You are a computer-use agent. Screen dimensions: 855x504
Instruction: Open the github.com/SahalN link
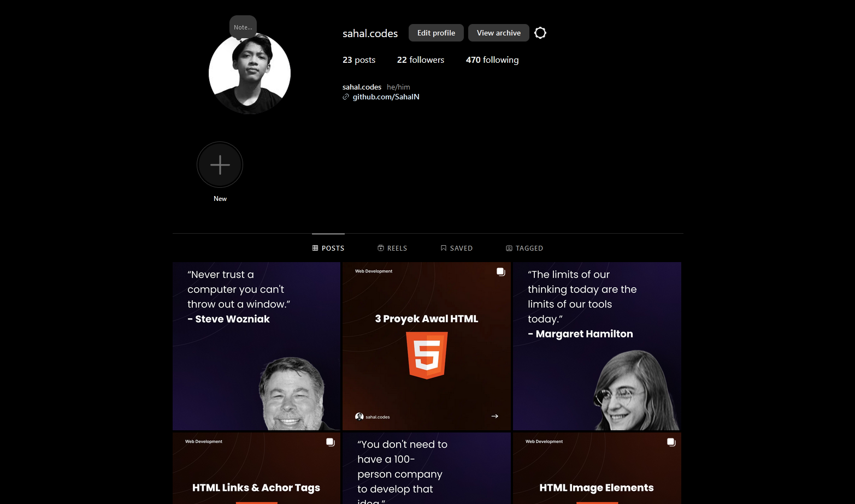[386, 97]
